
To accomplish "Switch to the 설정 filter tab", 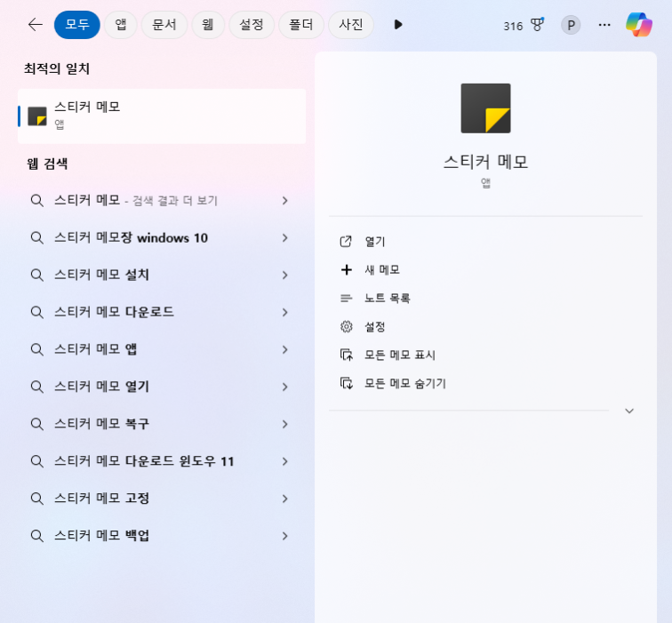I will pyautogui.click(x=252, y=25).
